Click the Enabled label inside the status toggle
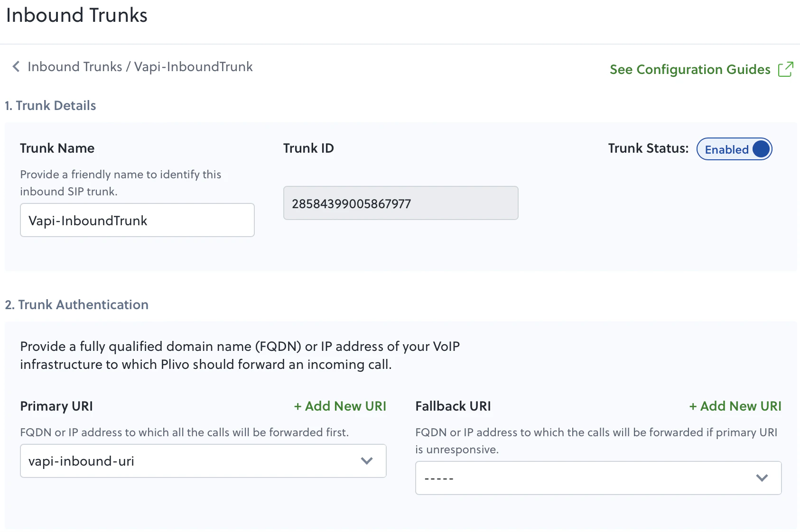The width and height of the screenshot is (800, 532). [726, 149]
